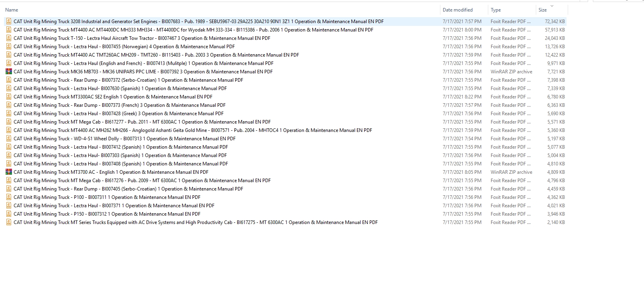Image resolution: width=644 pixels, height=281 pixels.
Task: Click the 24,043 KB size value
Action: [x=555, y=38]
